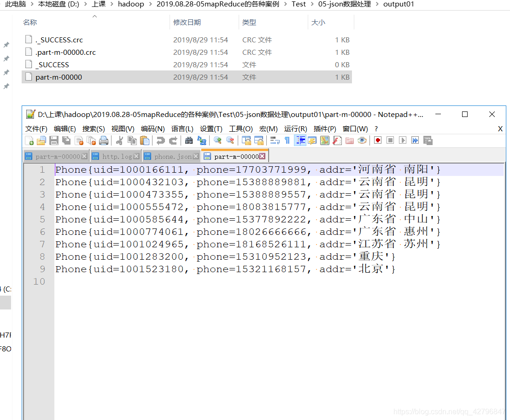This screenshot has height=420, width=510.
Task: Toggle Show all characters pilcrow icon
Action: (x=287, y=141)
